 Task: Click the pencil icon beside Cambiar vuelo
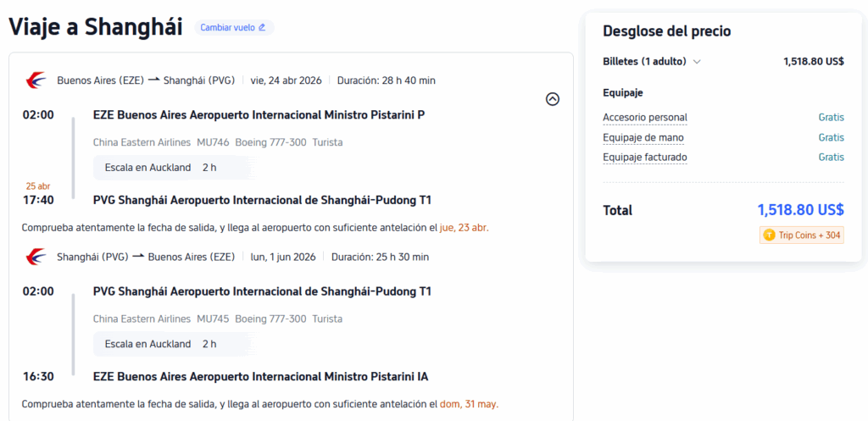click(x=262, y=28)
